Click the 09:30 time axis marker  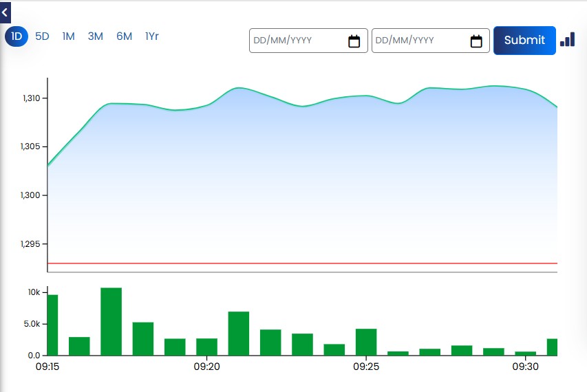[525, 367]
